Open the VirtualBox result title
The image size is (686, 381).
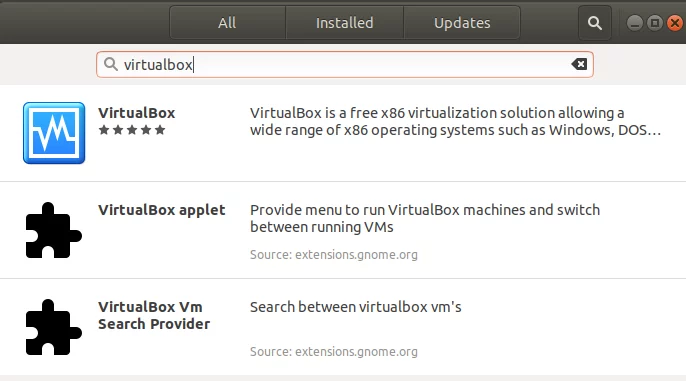click(x=136, y=113)
